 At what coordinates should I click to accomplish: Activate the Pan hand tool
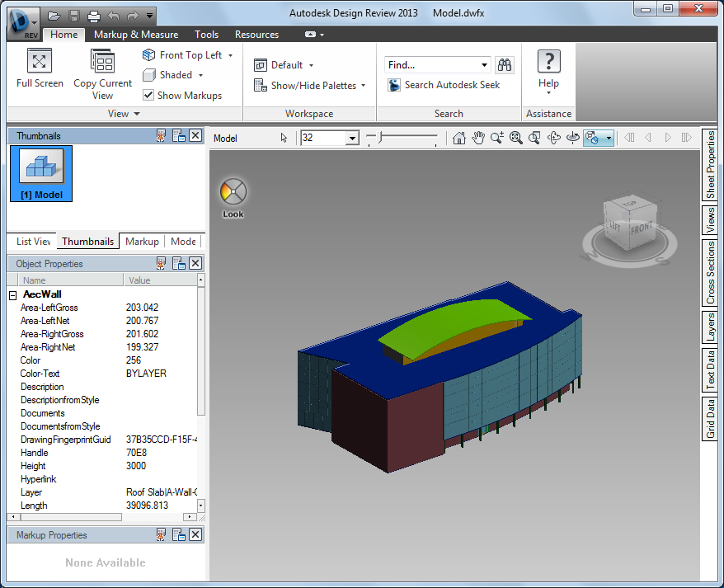[478, 138]
